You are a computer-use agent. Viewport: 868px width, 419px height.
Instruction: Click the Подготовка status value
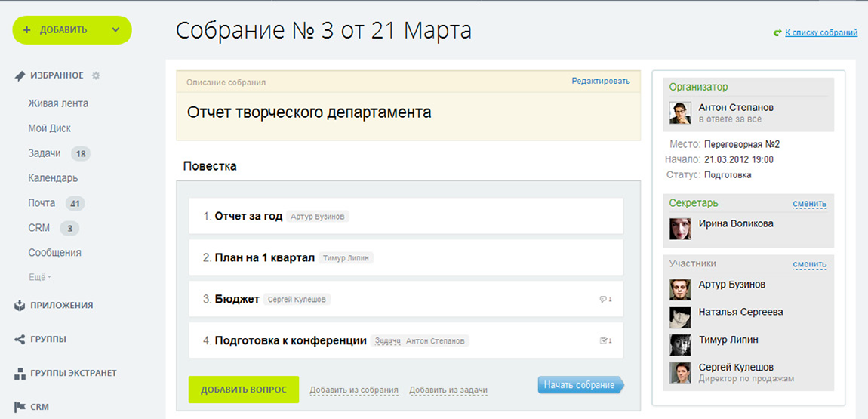pos(728,175)
